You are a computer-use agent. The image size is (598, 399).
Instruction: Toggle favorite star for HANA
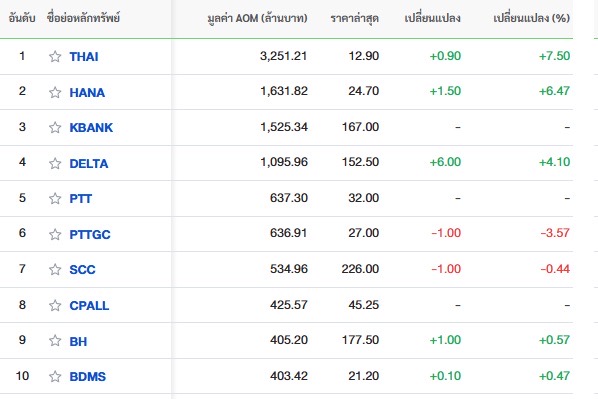coord(55,92)
